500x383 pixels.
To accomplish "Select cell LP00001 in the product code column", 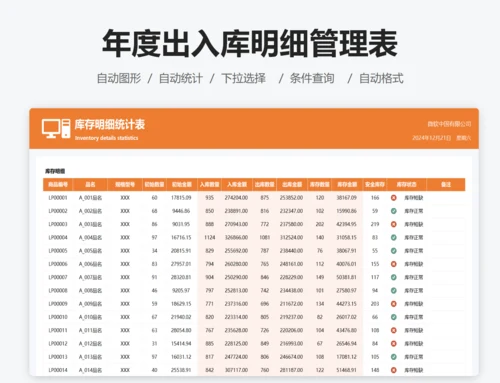I will coord(58,198).
